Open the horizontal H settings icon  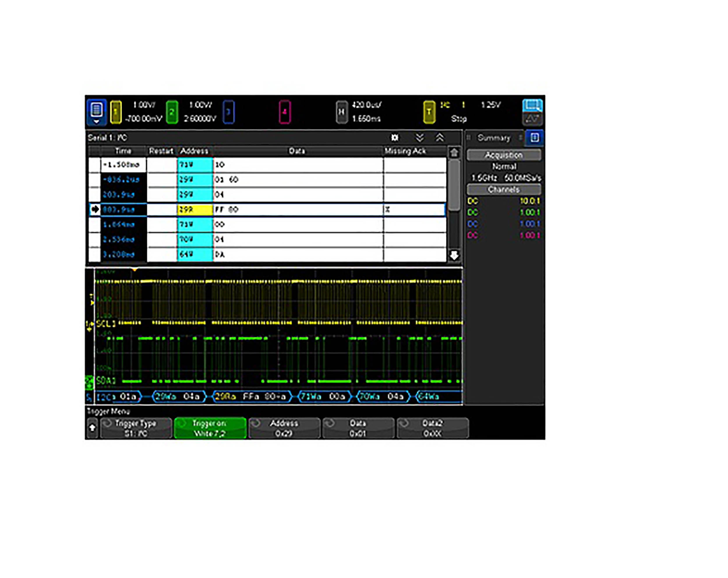point(341,112)
